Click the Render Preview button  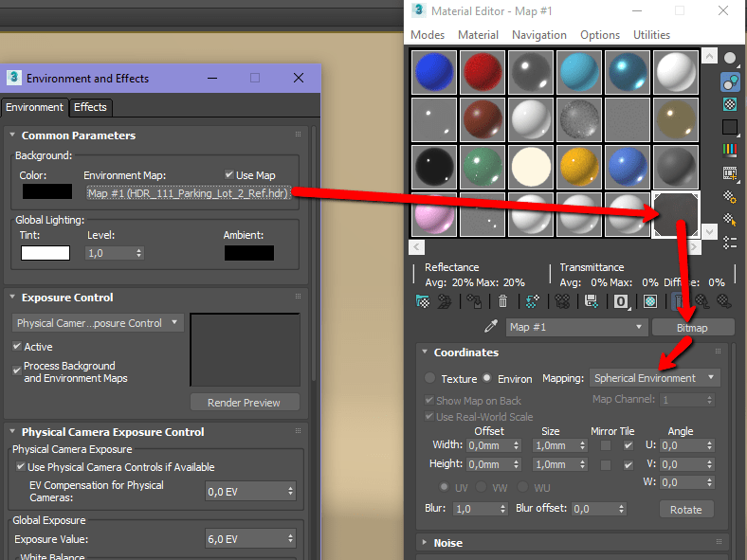pyautogui.click(x=244, y=402)
